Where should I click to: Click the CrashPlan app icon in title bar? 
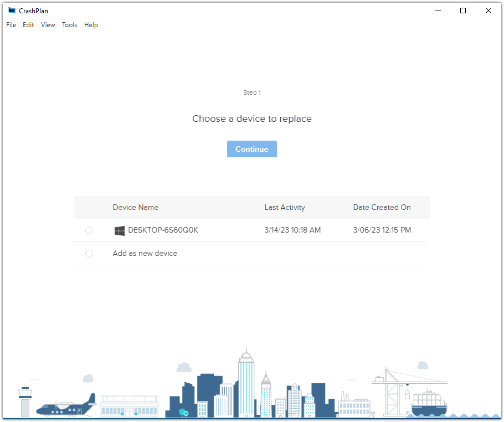(x=12, y=11)
